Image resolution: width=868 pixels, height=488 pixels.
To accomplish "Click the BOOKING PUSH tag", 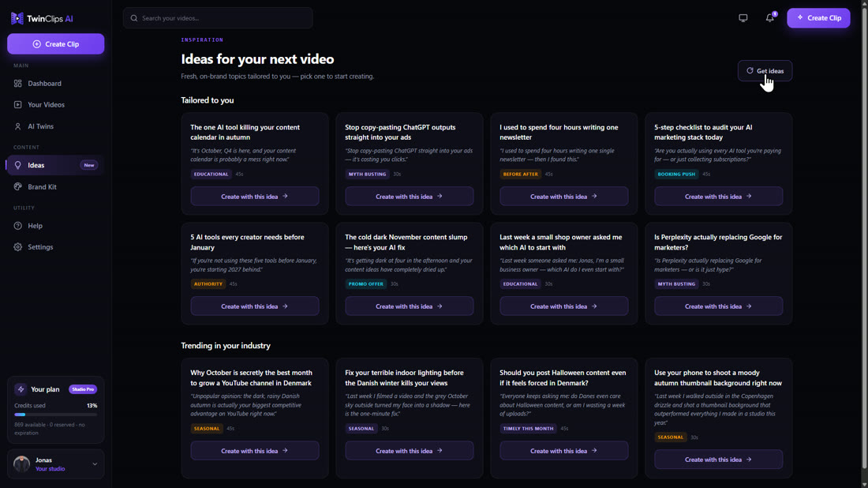I will pos(676,174).
